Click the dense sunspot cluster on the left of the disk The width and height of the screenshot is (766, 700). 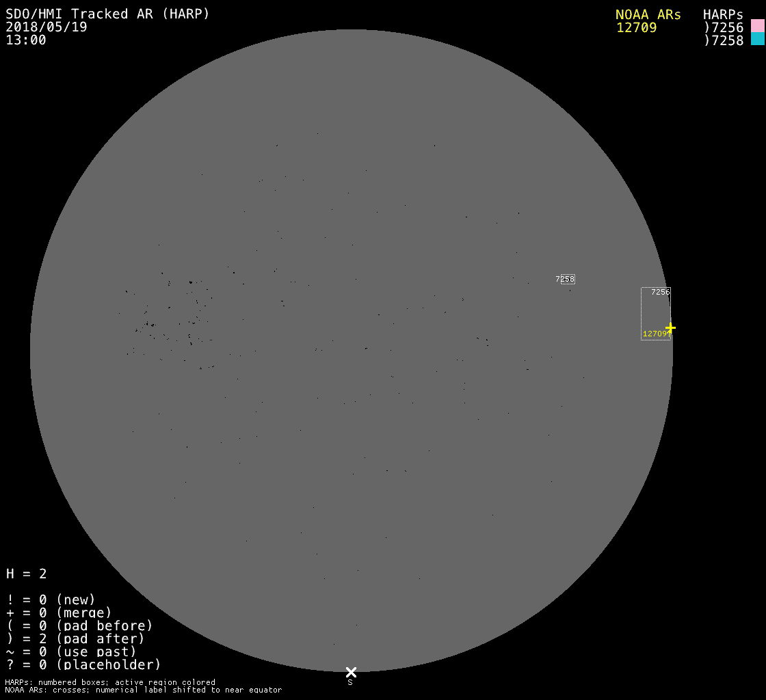point(171,311)
